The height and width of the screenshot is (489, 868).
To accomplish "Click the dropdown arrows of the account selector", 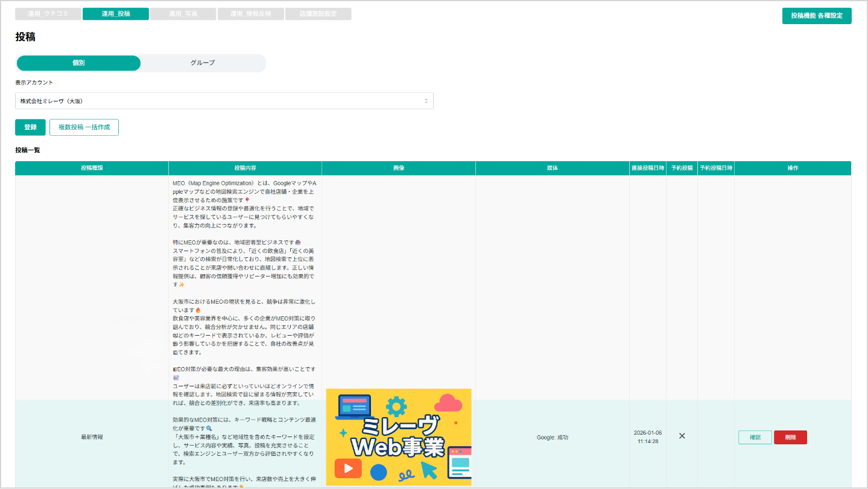I will point(426,101).
